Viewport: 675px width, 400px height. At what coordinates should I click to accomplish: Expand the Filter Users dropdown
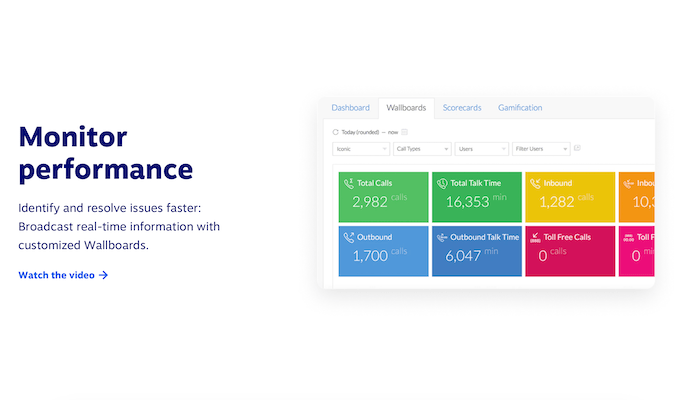[x=540, y=149]
